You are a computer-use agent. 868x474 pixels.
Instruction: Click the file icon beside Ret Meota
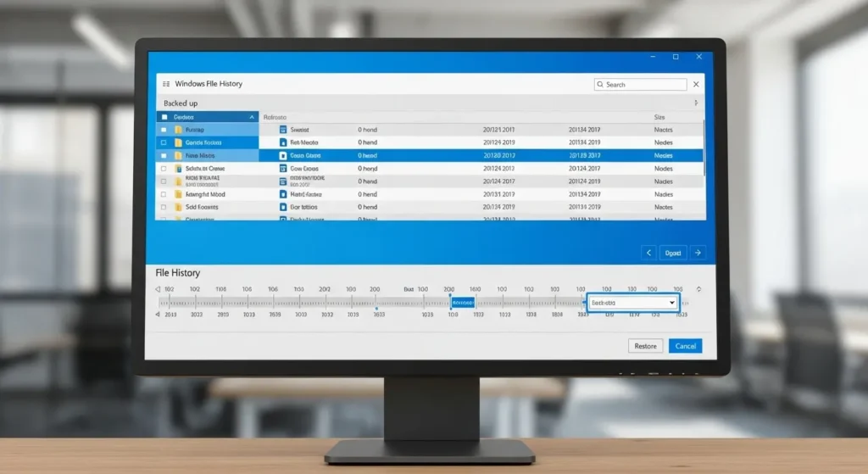click(283, 142)
